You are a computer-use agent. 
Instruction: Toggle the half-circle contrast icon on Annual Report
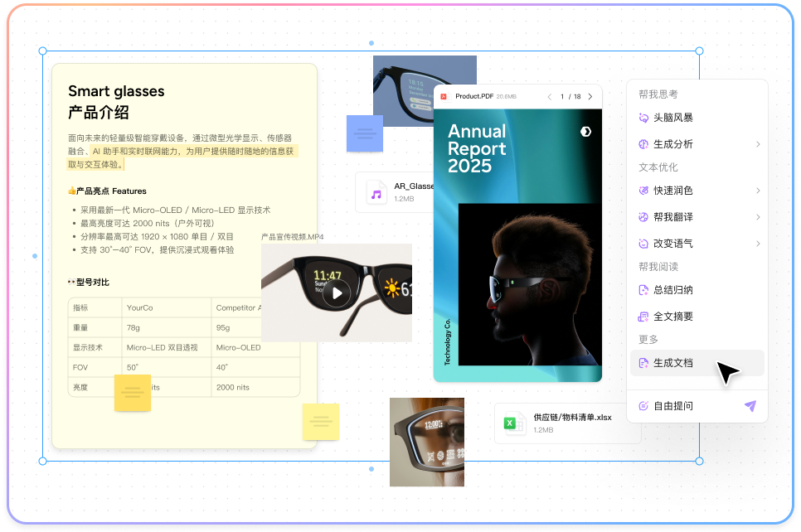coord(585,131)
